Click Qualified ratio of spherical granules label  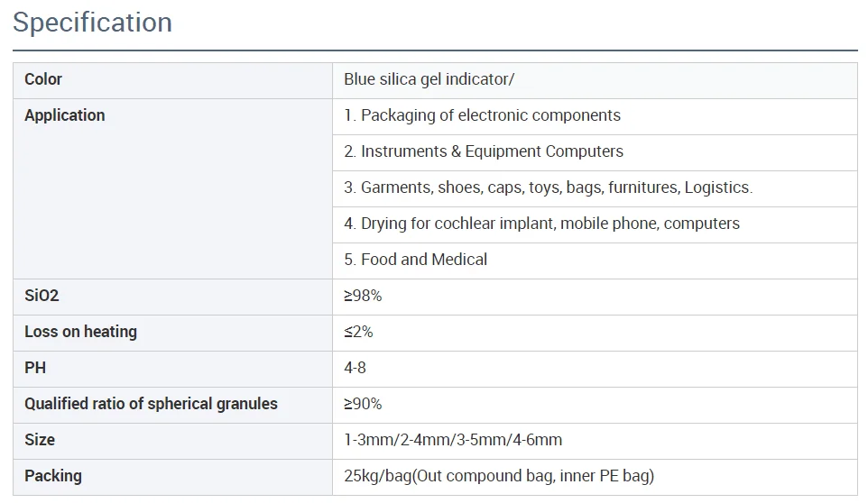tap(151, 404)
